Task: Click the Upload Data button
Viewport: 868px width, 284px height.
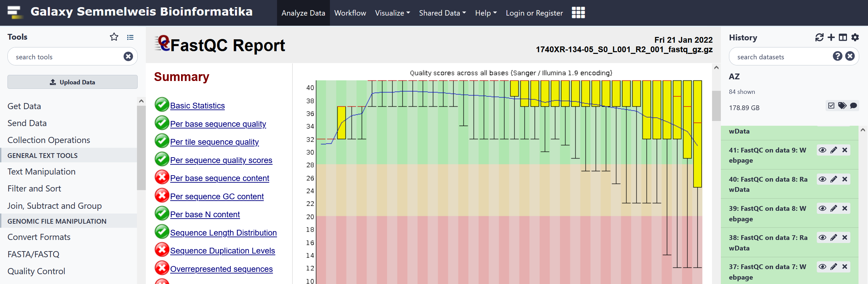Action: tap(73, 82)
